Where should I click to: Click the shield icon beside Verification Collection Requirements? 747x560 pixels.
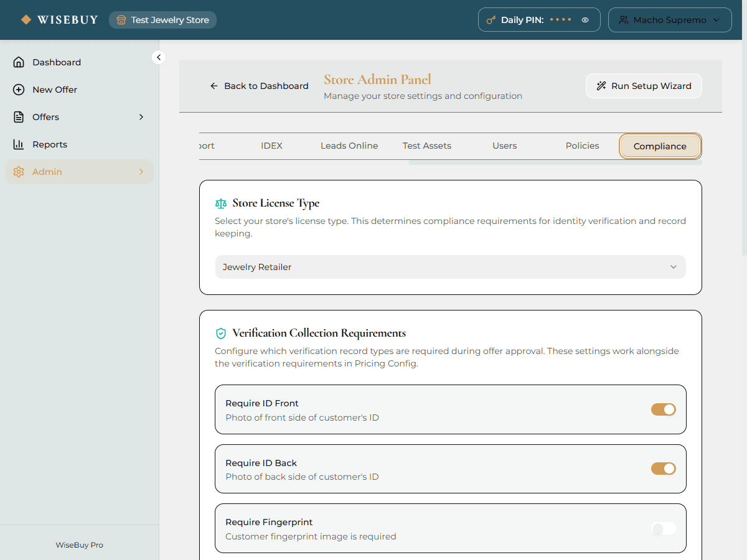pos(221,333)
